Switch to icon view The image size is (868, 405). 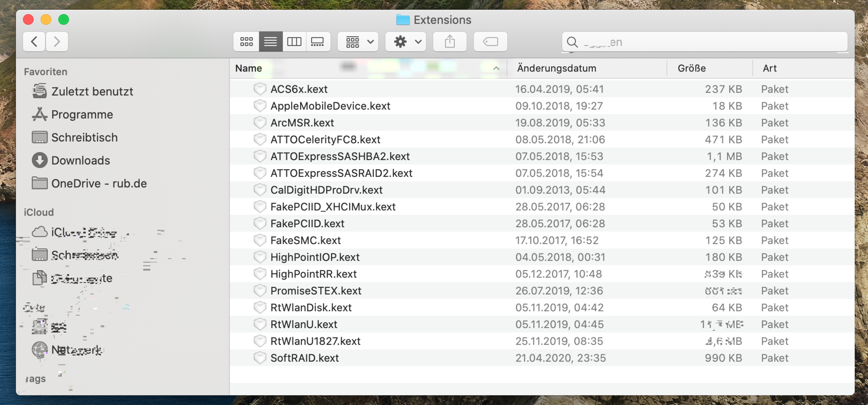point(246,42)
